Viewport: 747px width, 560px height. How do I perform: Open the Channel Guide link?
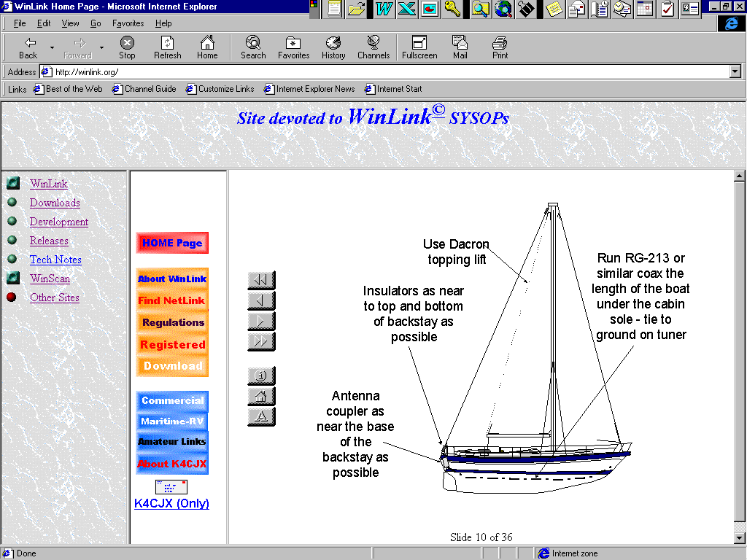pos(144,89)
